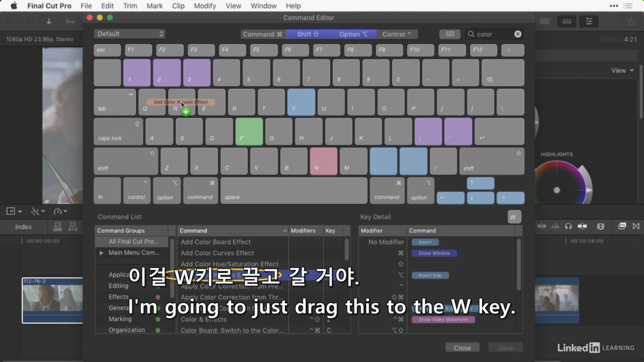This screenshot has width=644, height=362.
Task: Click the Show Video Waveform command pill
Action: tap(443, 319)
